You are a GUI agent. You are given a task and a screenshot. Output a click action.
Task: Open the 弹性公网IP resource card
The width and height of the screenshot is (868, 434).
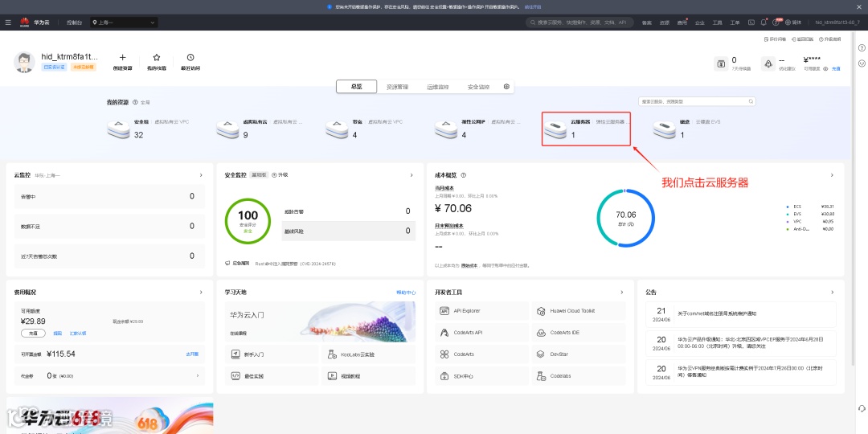tap(477, 129)
